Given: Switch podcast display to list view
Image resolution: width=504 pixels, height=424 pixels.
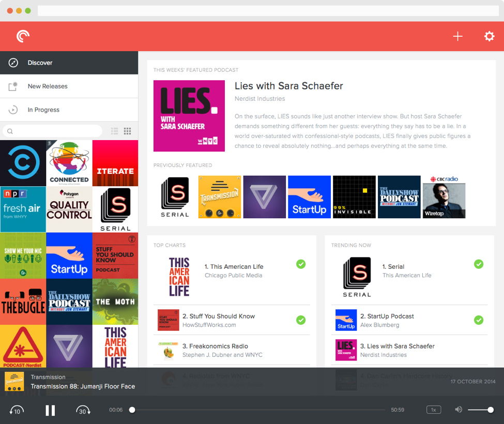Looking at the screenshot, I should [114, 131].
